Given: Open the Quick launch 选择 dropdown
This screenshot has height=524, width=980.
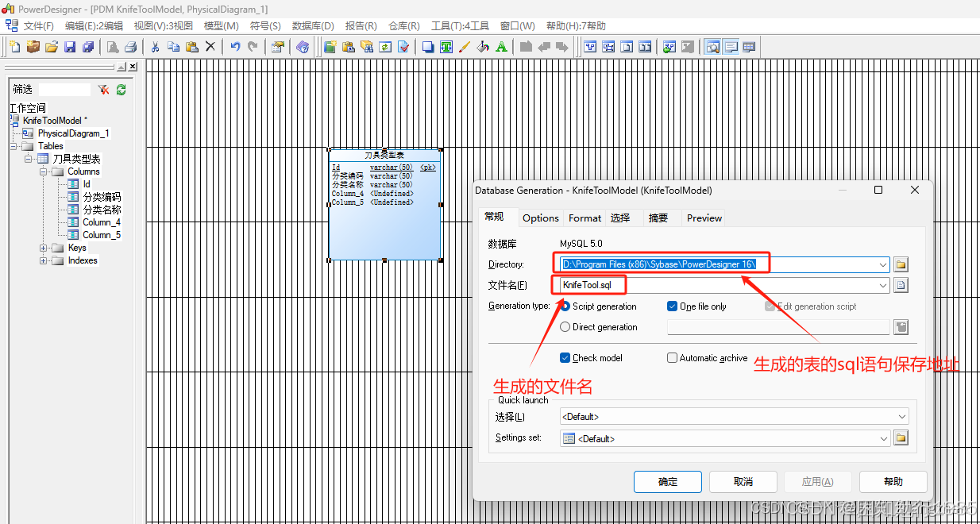Looking at the screenshot, I should [902, 417].
